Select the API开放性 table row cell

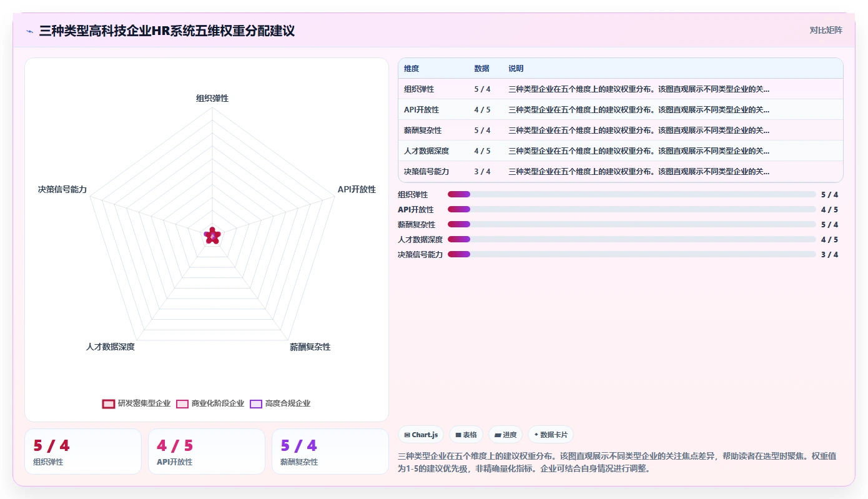[x=422, y=109]
